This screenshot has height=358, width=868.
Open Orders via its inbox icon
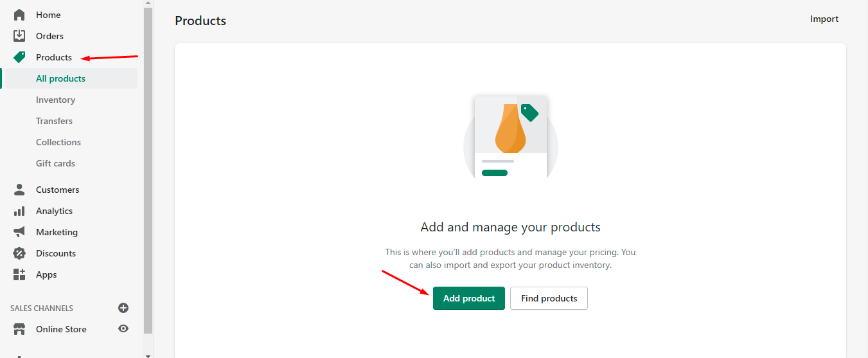[19, 36]
